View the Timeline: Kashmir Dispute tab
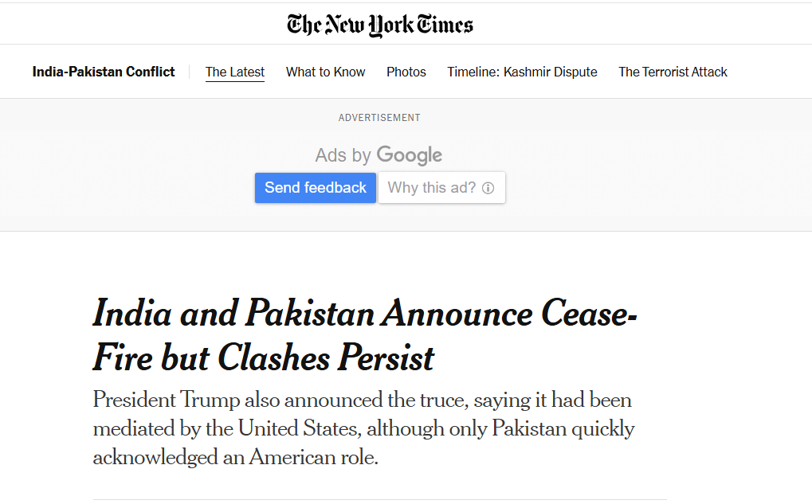Screen dimensions: 812x504 [522, 72]
